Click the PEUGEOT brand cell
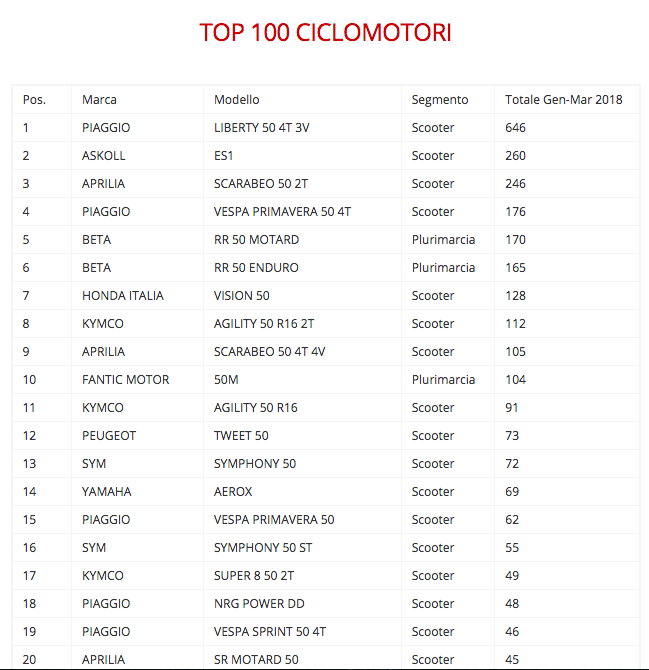 [109, 436]
